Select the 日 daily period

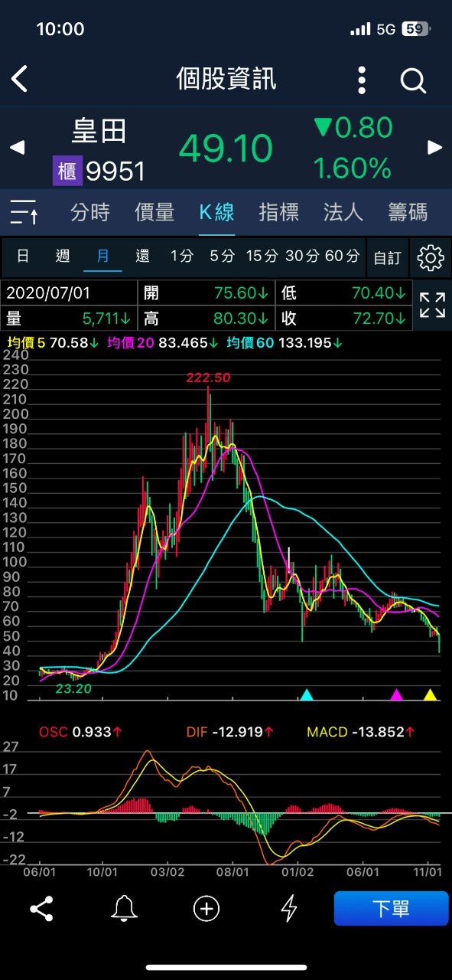(x=24, y=256)
